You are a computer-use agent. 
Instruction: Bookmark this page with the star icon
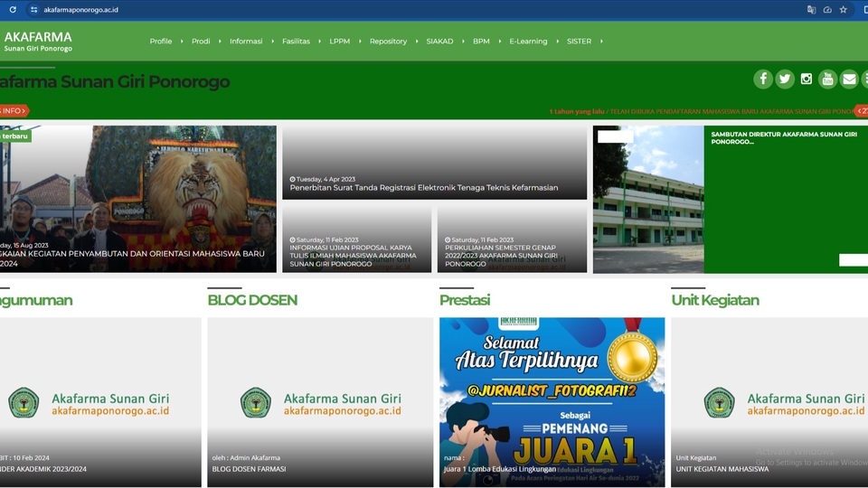click(x=843, y=9)
